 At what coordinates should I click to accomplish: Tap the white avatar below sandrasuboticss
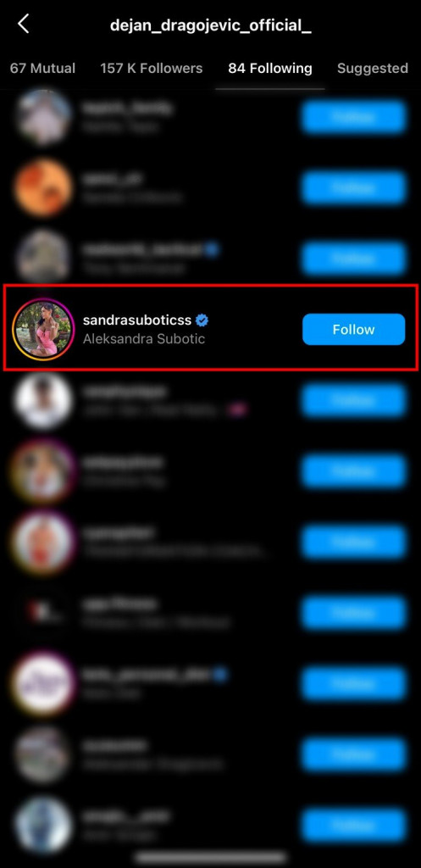tap(43, 400)
